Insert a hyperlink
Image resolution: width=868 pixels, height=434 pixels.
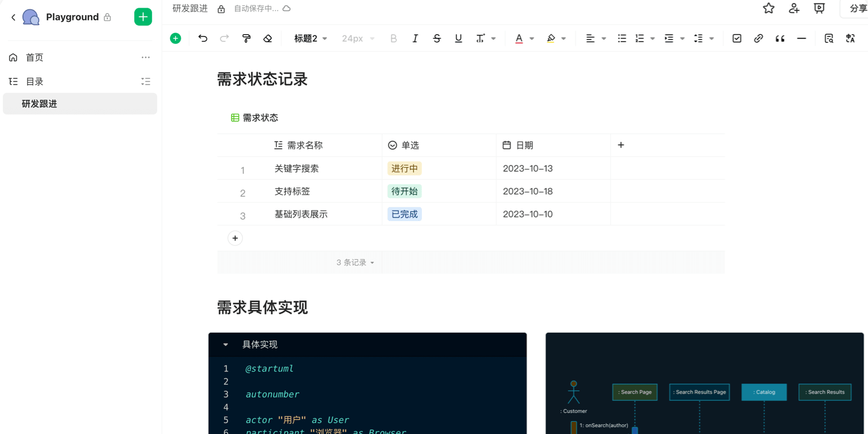tap(758, 38)
